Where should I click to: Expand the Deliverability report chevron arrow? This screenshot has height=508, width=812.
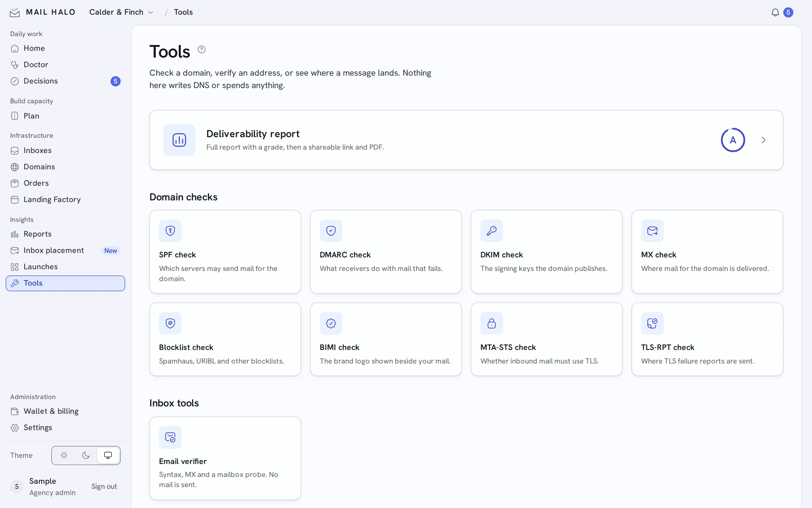click(763, 140)
